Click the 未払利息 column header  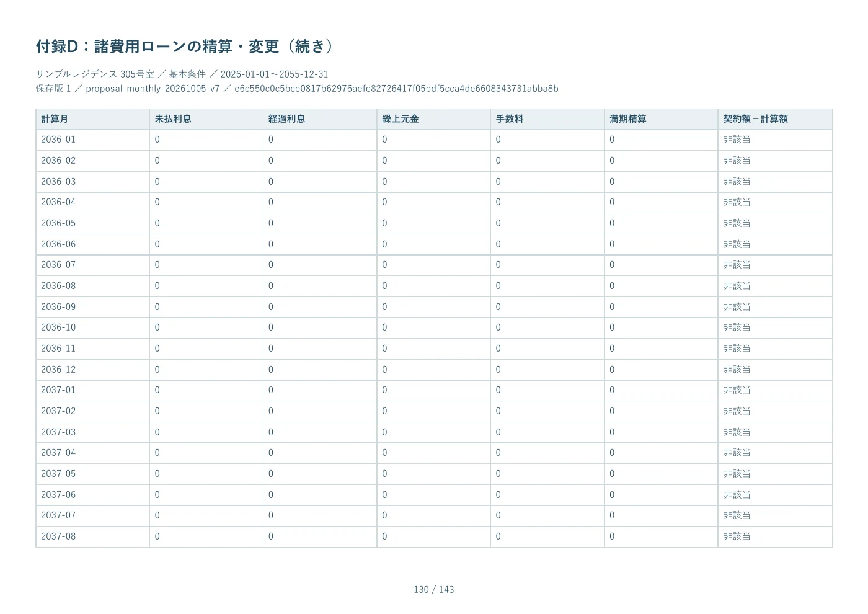pos(206,119)
